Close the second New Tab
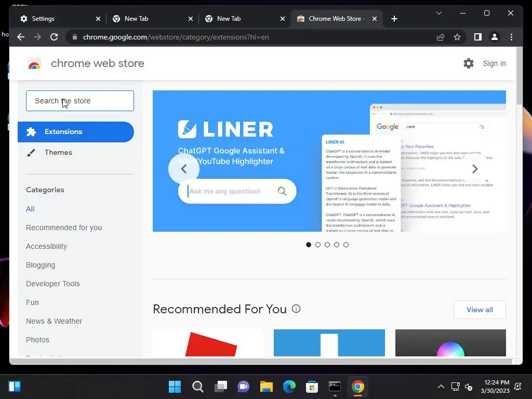Viewport: 532px width, 399px height. (282, 19)
